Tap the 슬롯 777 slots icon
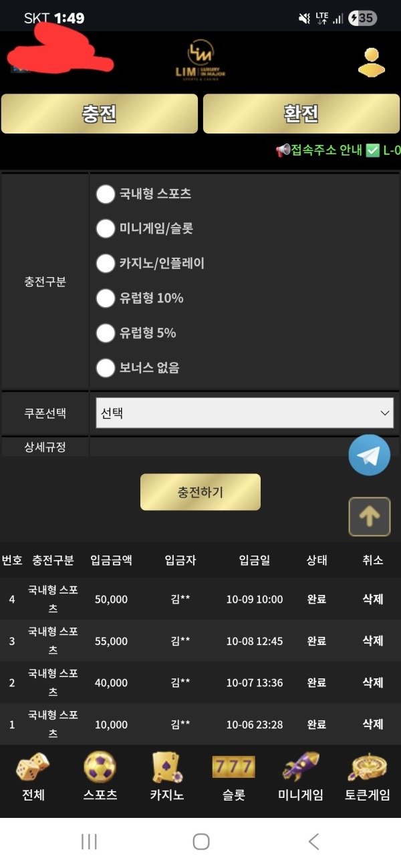The width and height of the screenshot is (401, 868). click(232, 771)
